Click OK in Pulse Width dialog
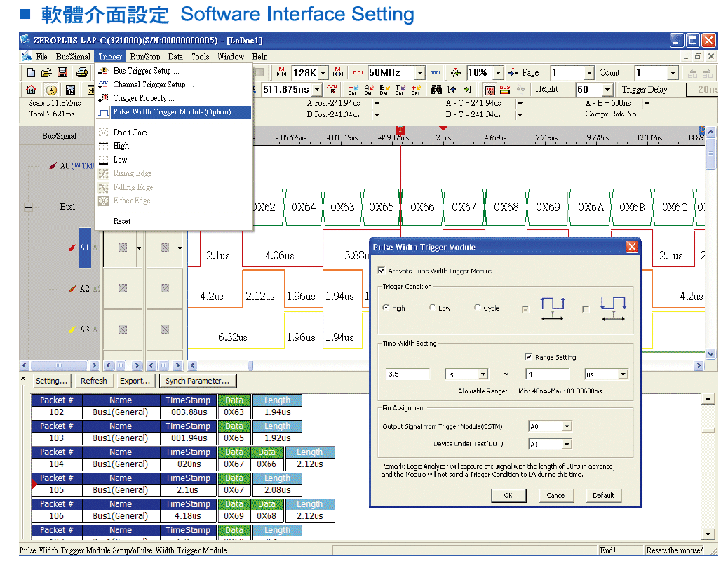Image resolution: width=728 pixels, height=568 pixels. coord(508,496)
